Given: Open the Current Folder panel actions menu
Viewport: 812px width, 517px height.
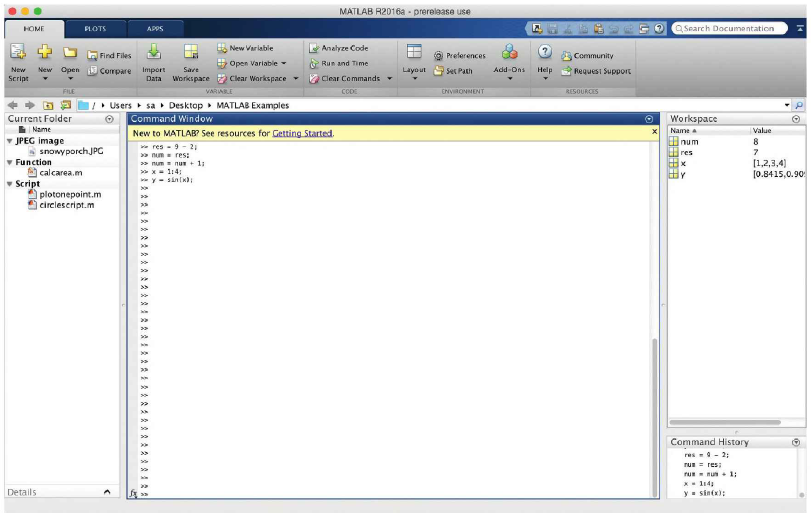Looking at the screenshot, I should point(109,119).
